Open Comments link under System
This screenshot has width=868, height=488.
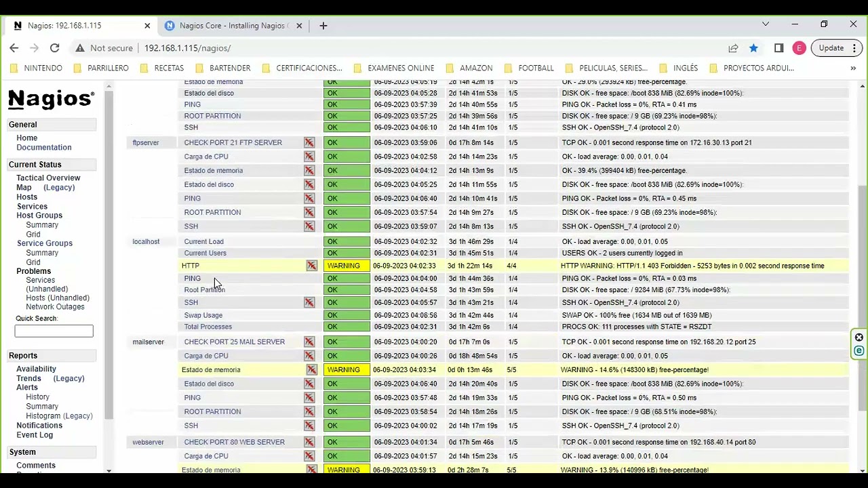36,466
